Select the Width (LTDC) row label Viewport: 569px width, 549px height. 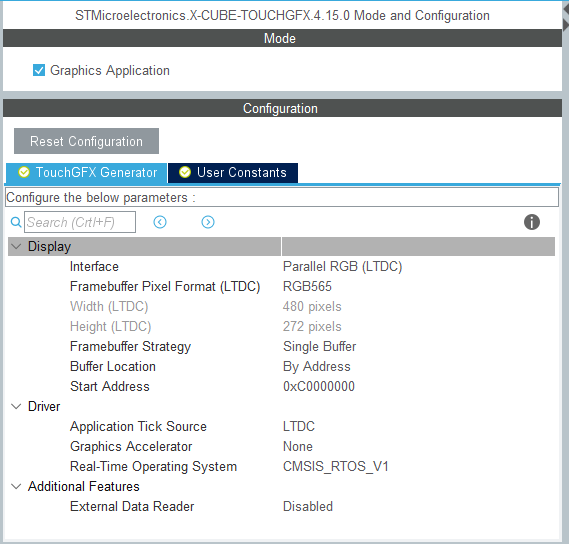pyautogui.click(x=109, y=306)
